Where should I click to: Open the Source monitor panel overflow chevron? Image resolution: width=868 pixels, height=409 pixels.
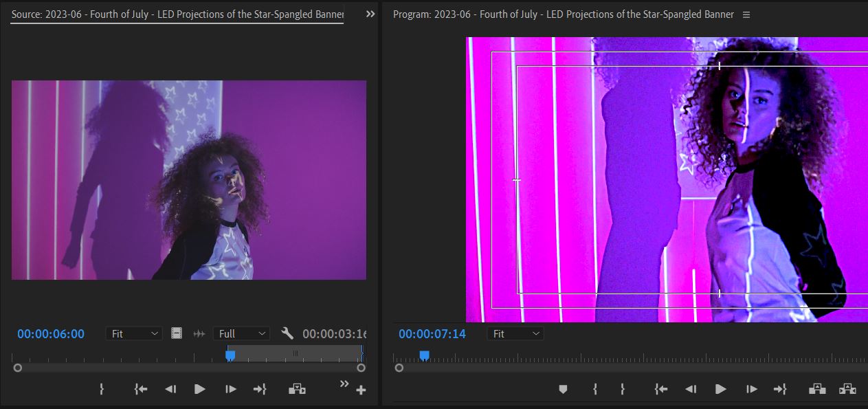click(370, 14)
